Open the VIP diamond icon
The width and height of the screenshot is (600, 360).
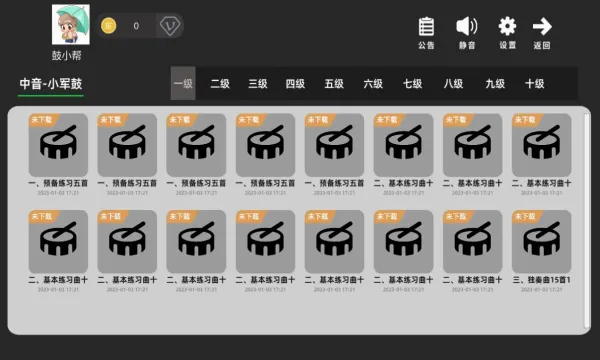(x=170, y=26)
